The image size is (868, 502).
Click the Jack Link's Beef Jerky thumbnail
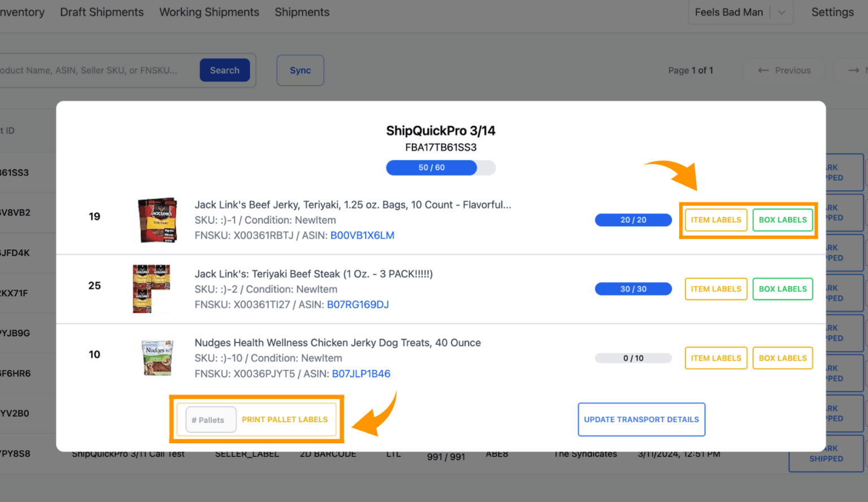(x=158, y=220)
